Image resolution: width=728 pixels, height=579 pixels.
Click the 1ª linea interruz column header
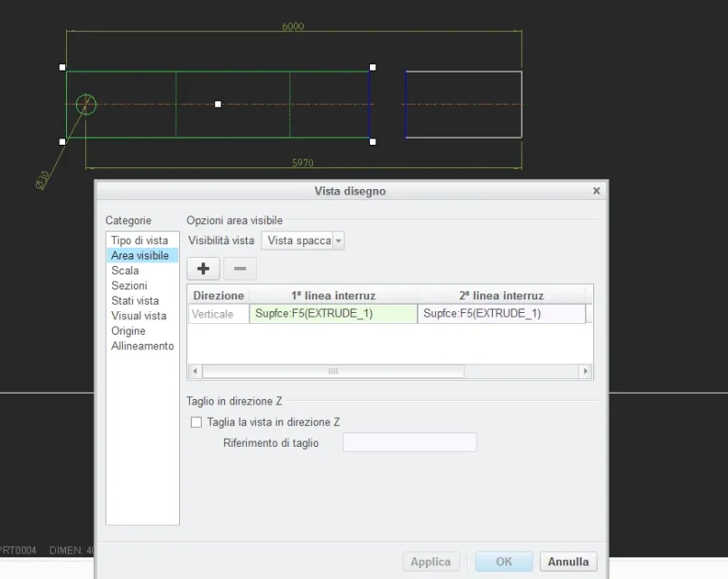[x=334, y=295]
